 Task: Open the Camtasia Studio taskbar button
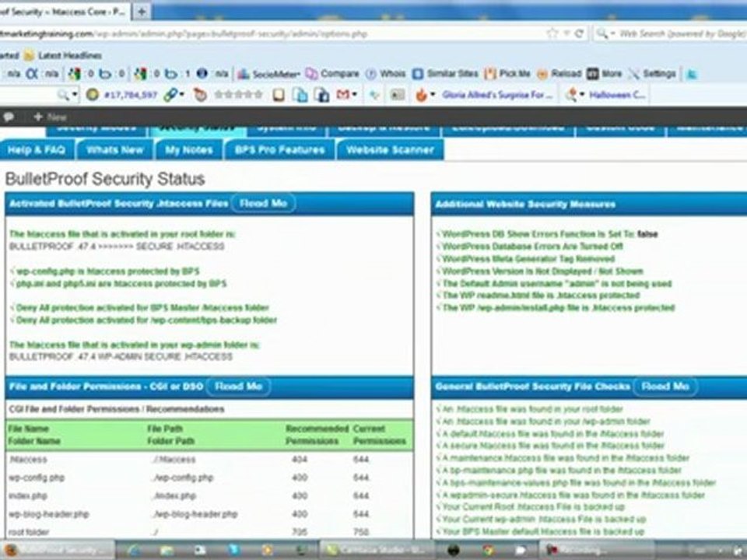[378, 550]
